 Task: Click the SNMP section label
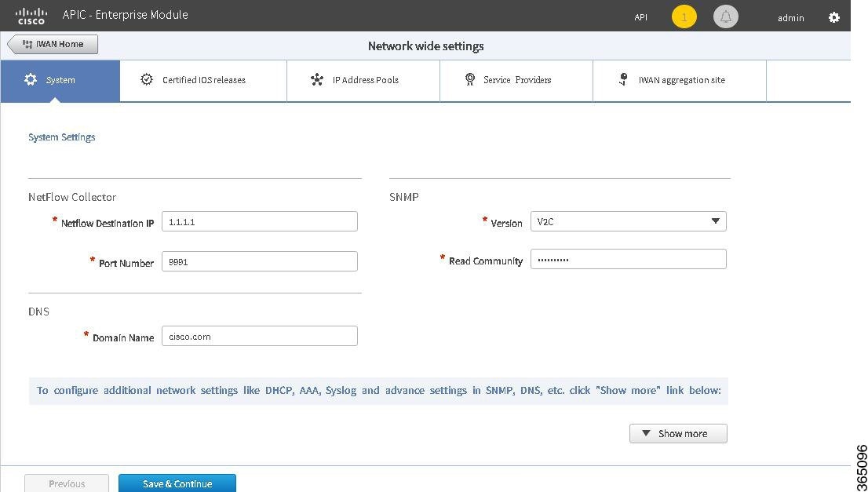coord(403,197)
